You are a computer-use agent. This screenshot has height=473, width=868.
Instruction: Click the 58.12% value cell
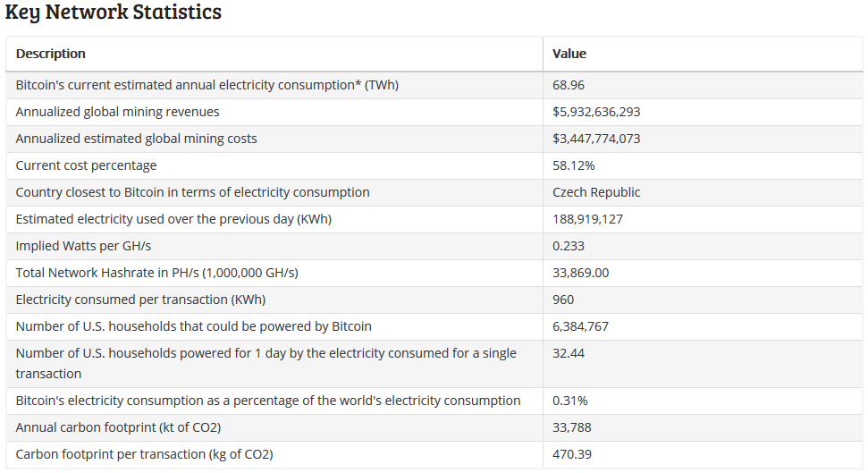point(574,165)
